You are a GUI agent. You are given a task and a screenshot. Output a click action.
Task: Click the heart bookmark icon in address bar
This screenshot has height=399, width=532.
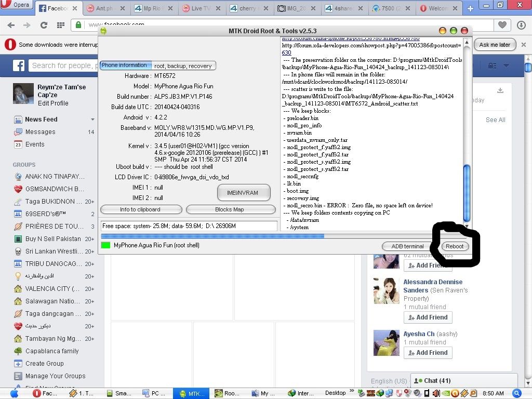(502, 25)
